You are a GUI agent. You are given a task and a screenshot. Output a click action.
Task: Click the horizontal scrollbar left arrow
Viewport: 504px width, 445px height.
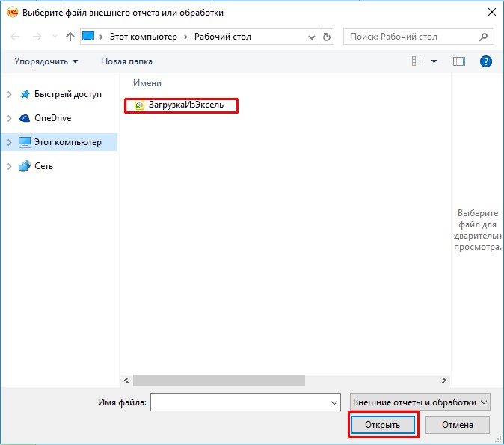point(126,381)
